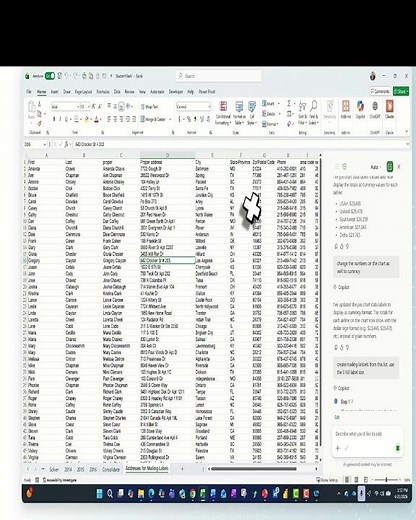This screenshot has height=520, width=416.
Task: Open Google Chrome from the taskbar
Action: pyautogui.click(x=193, y=494)
